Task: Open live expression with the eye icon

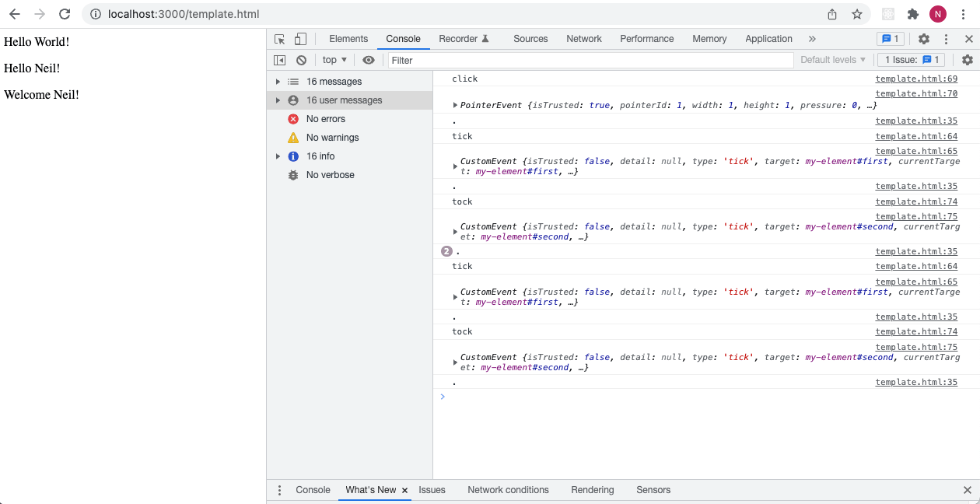Action: click(369, 60)
